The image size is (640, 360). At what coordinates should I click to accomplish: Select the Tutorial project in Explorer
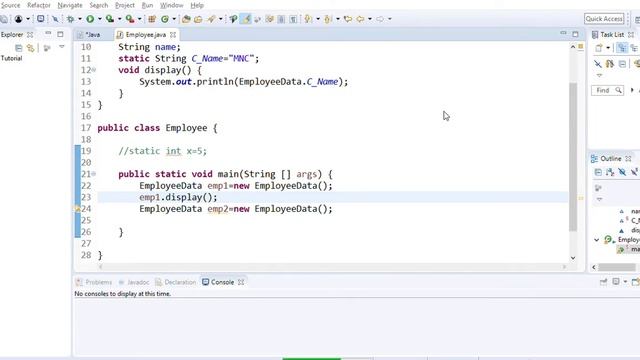pyautogui.click(x=11, y=58)
